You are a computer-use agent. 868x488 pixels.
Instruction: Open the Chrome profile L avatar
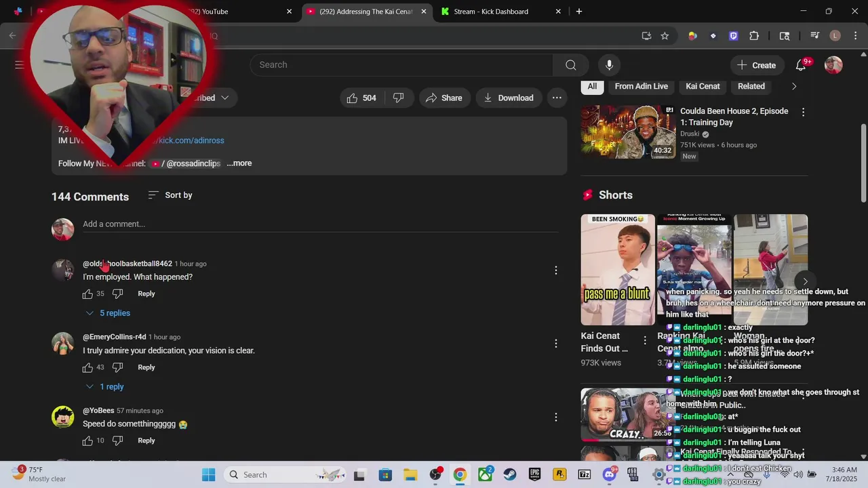[835, 36]
